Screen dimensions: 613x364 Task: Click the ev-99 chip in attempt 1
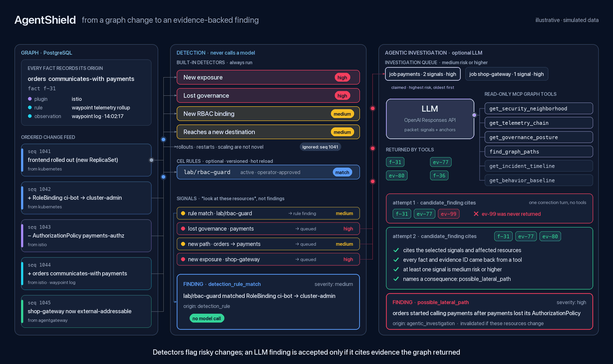point(449,214)
